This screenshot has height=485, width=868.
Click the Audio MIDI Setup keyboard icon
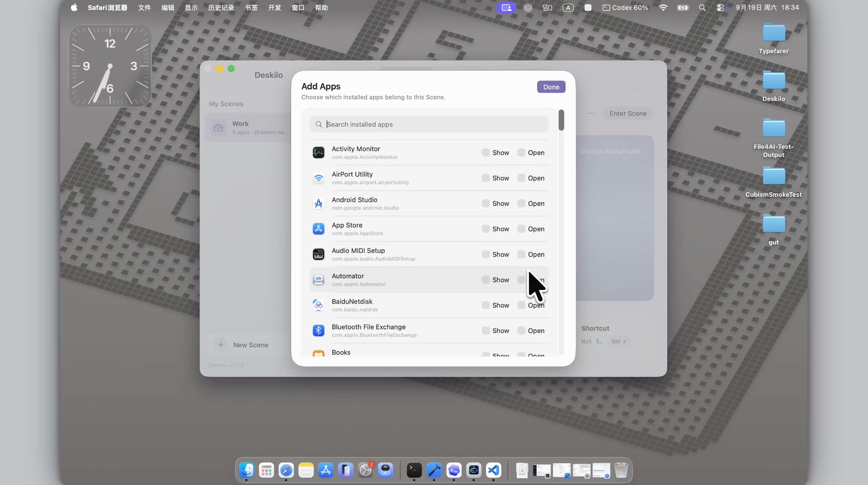point(318,254)
